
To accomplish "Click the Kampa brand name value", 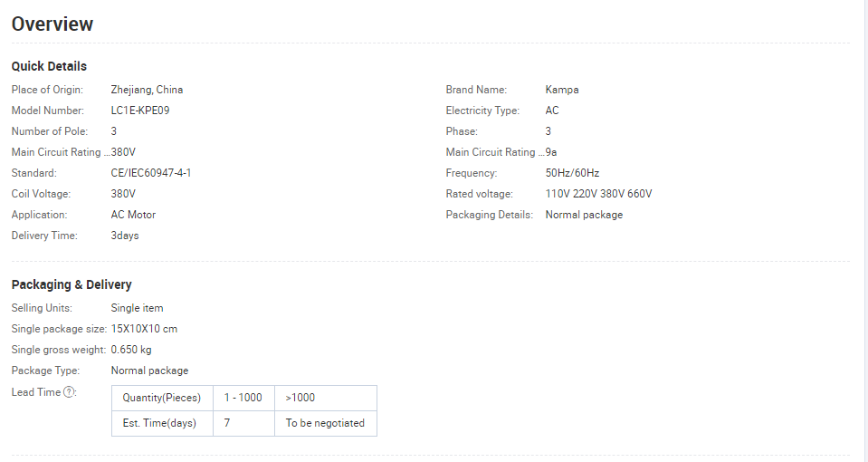I will pos(562,90).
